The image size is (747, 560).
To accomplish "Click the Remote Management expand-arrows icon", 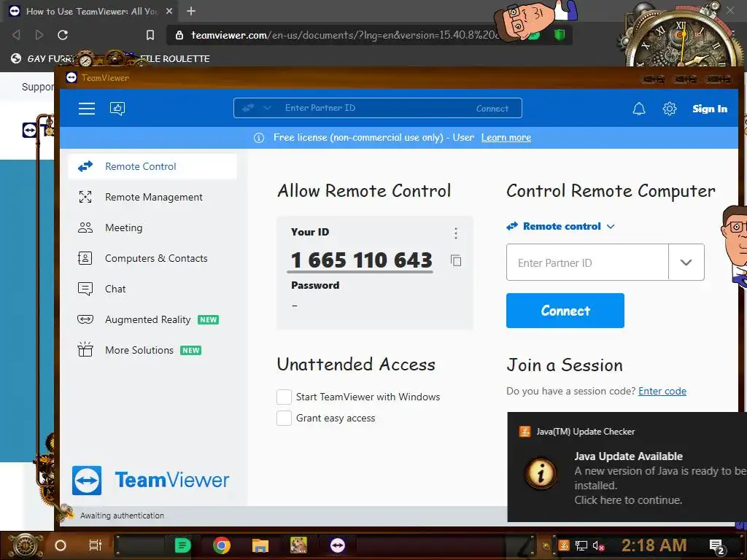I will tap(85, 197).
